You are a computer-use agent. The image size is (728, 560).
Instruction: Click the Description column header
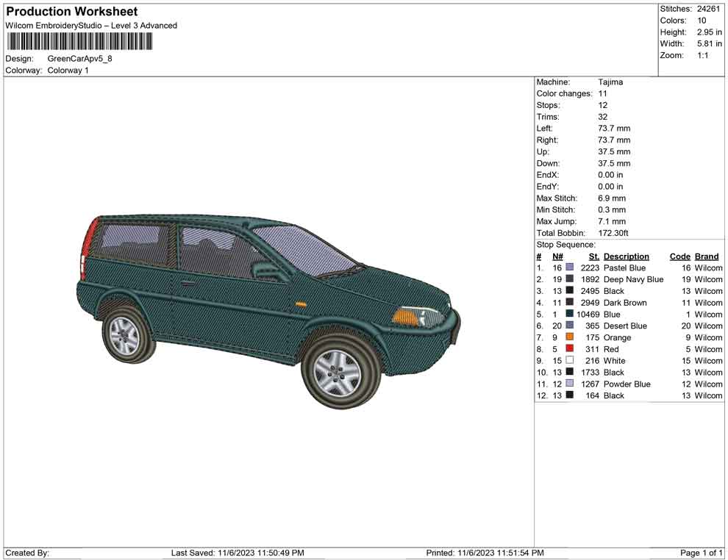[x=627, y=256]
